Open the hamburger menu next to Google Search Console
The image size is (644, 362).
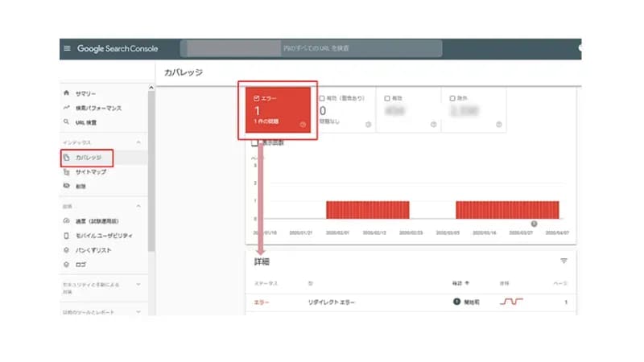tap(67, 48)
